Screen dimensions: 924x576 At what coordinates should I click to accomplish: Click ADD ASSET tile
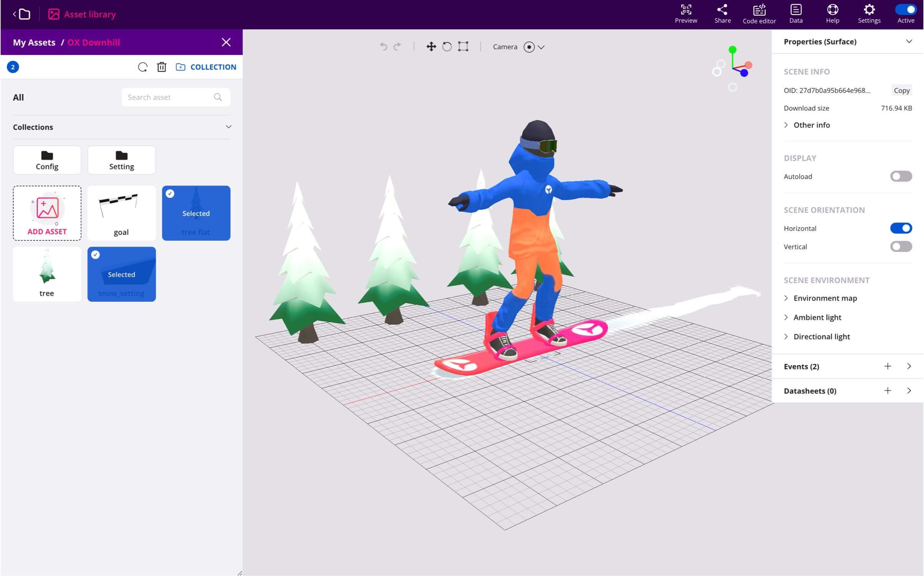(47, 213)
